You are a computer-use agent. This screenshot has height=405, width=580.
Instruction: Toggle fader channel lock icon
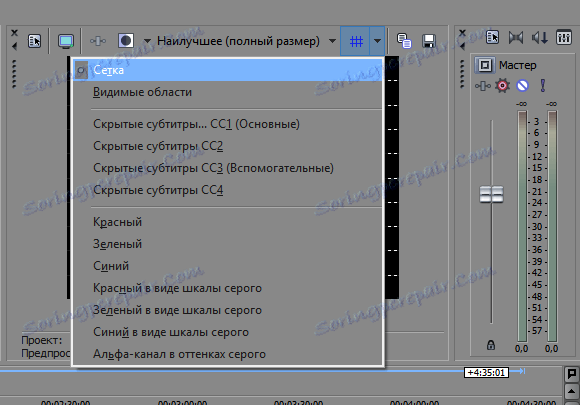point(490,345)
